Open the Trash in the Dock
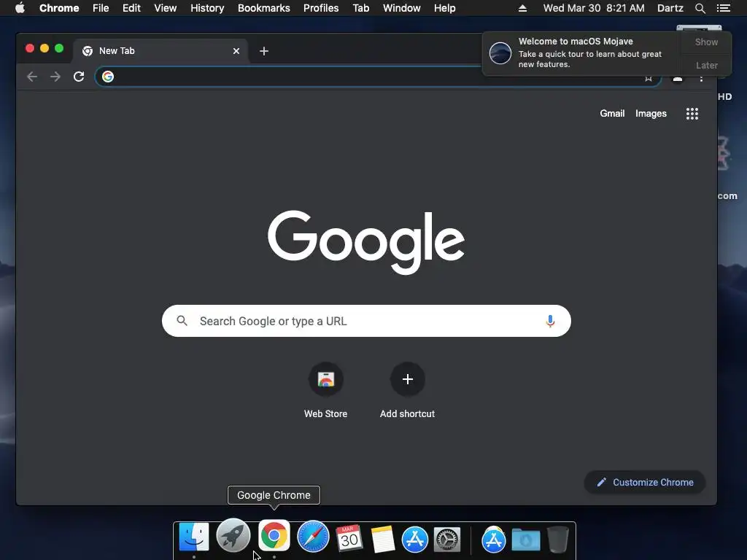The image size is (747, 560). 557,540
